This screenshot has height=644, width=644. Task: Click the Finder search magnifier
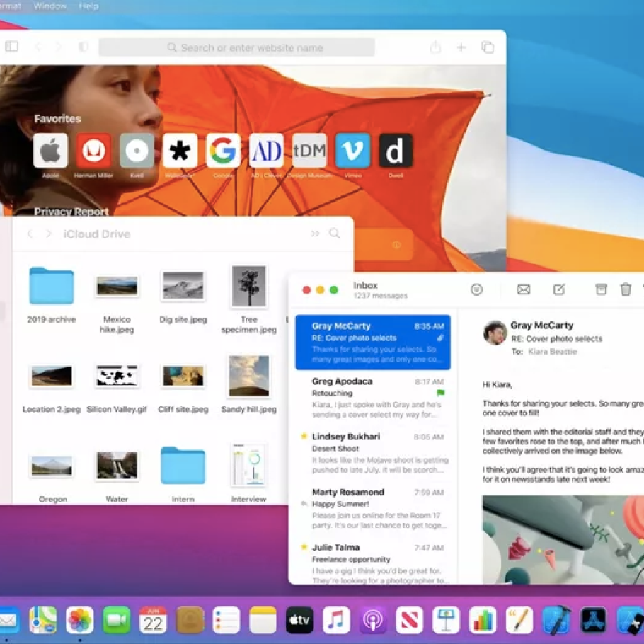pyautogui.click(x=335, y=234)
